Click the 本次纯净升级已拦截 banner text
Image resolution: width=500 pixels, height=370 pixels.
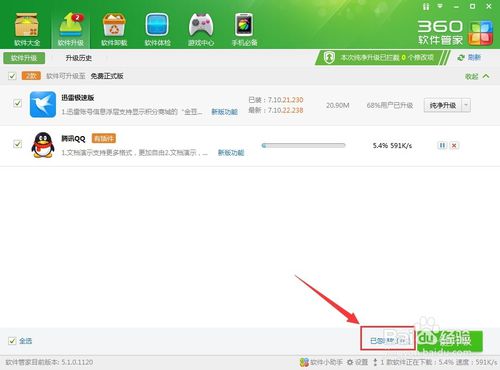(x=387, y=58)
